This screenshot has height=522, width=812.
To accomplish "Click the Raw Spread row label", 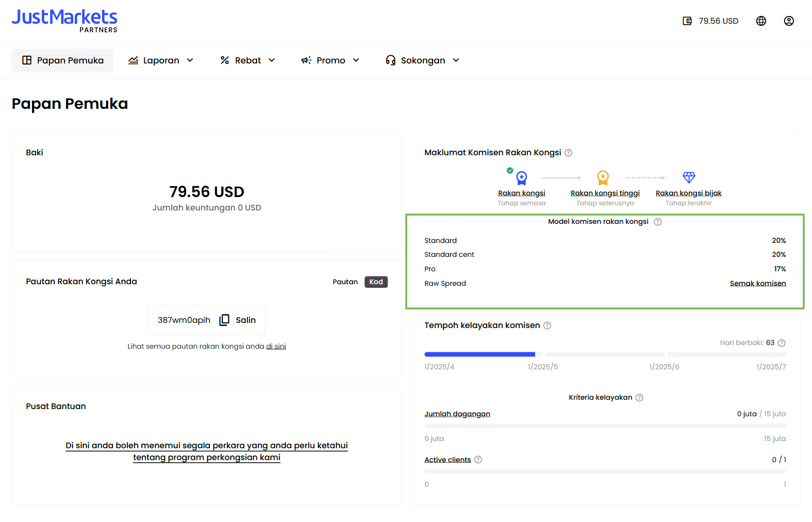I will pos(445,284).
